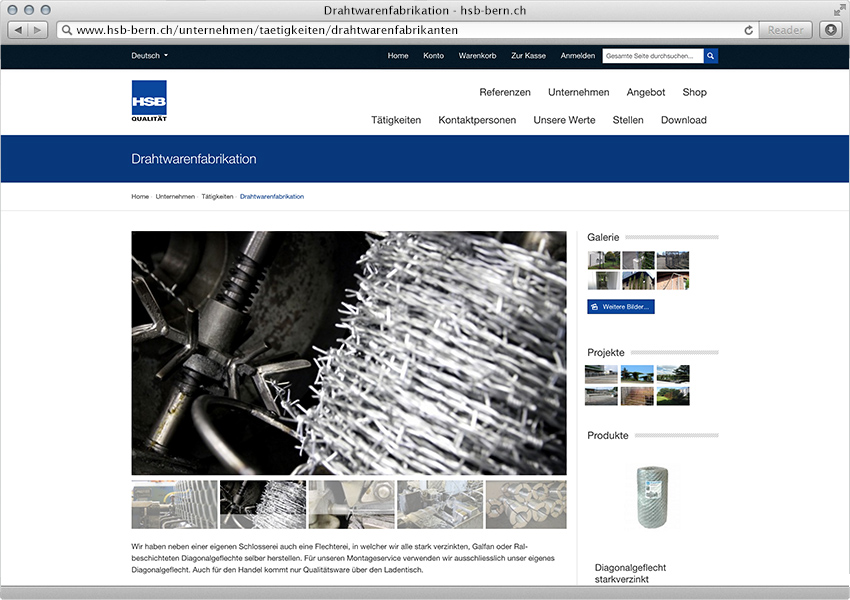The width and height of the screenshot is (850, 600).
Task: Open the Konto link
Action: (x=433, y=55)
